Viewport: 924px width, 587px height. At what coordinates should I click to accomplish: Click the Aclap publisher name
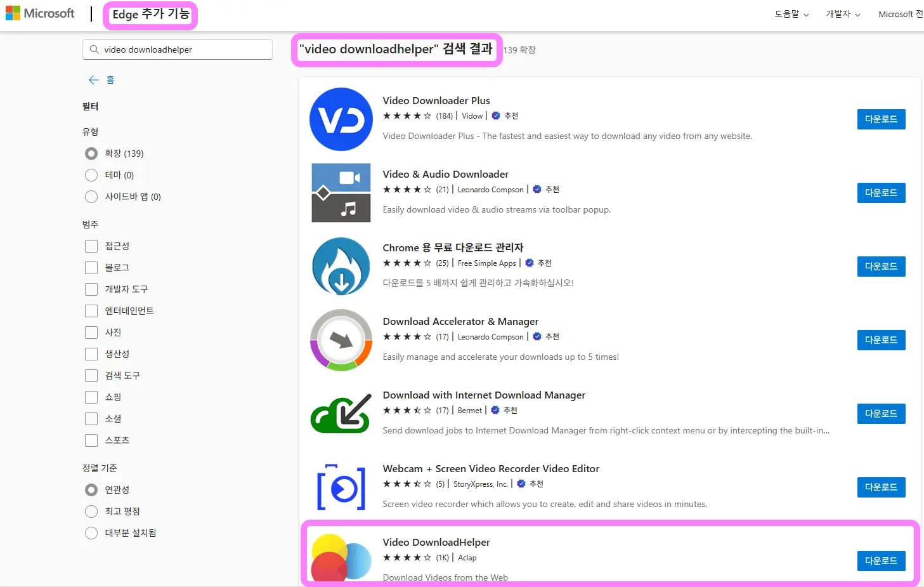(467, 558)
